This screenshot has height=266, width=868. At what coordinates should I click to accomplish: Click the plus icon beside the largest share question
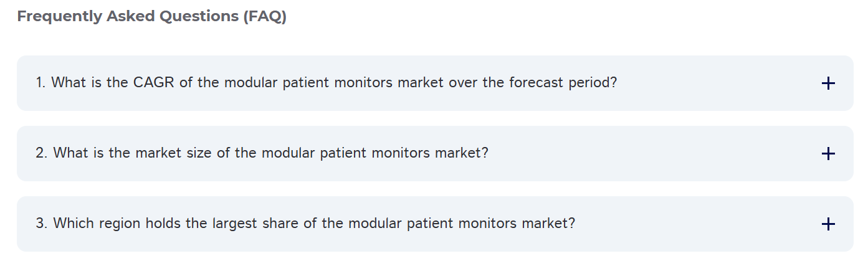point(827,224)
